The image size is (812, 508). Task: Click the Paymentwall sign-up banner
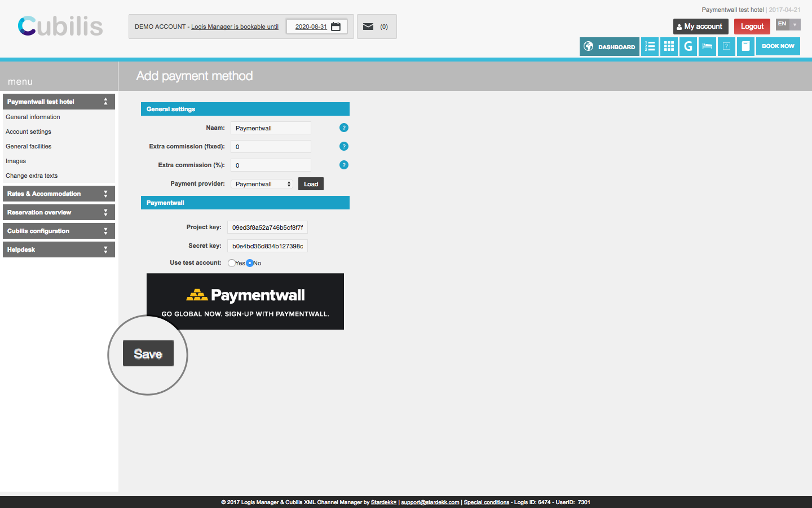click(245, 301)
